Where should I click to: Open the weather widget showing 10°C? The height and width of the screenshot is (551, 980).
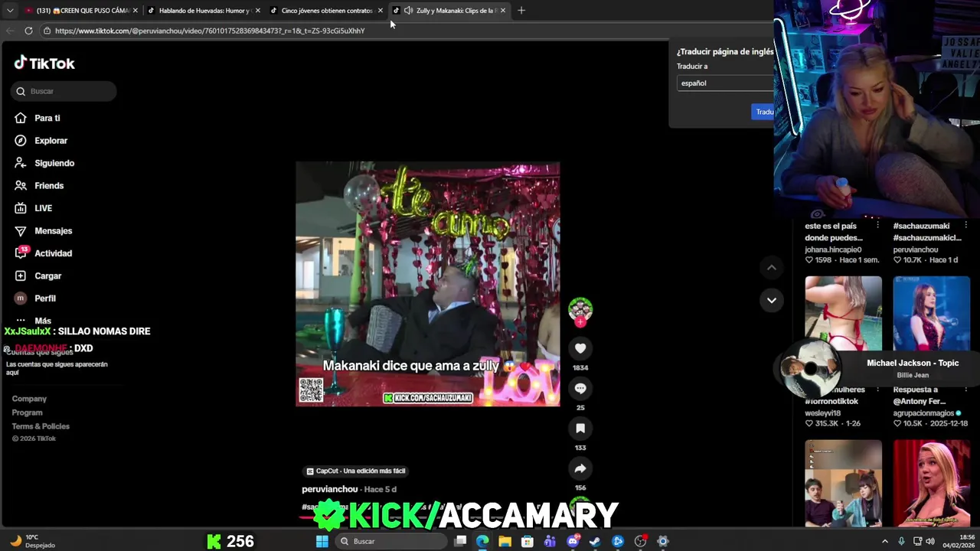[x=32, y=541]
